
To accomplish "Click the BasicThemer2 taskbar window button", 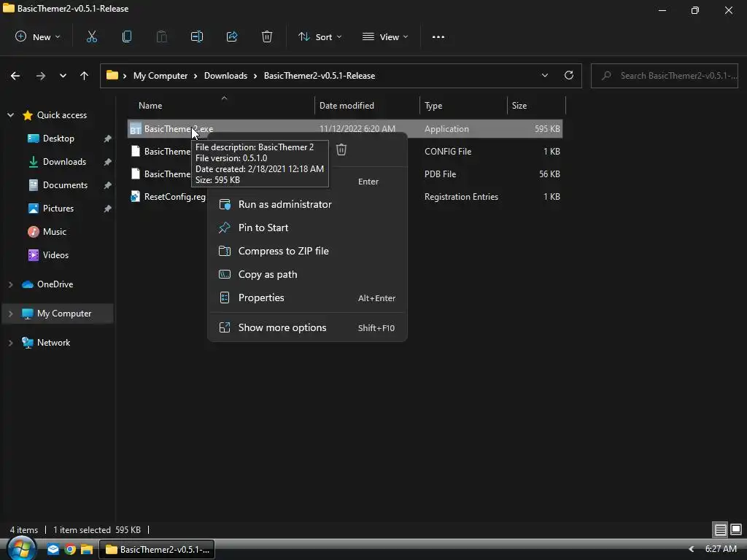I will pyautogui.click(x=158, y=549).
